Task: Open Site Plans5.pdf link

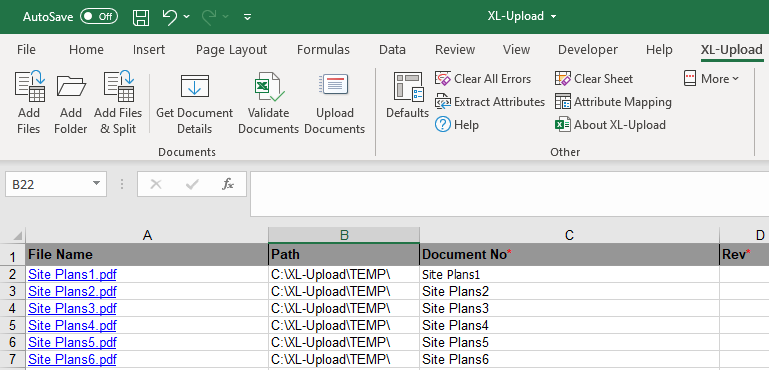Action: 72,342
